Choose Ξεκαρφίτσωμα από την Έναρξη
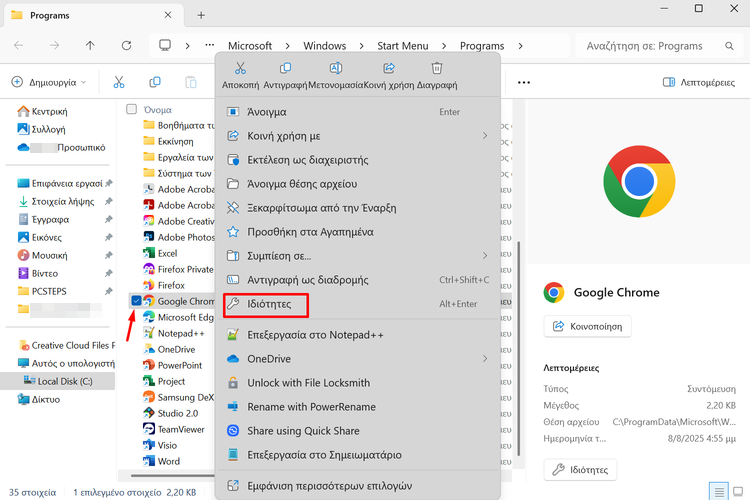Viewport: 750px width, 500px height. (358, 208)
